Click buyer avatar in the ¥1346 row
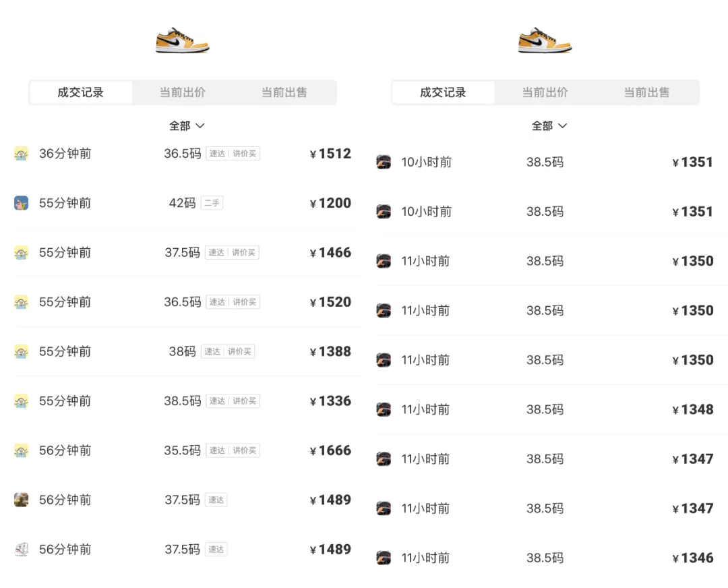The height and width of the screenshot is (588, 728). coord(384,558)
